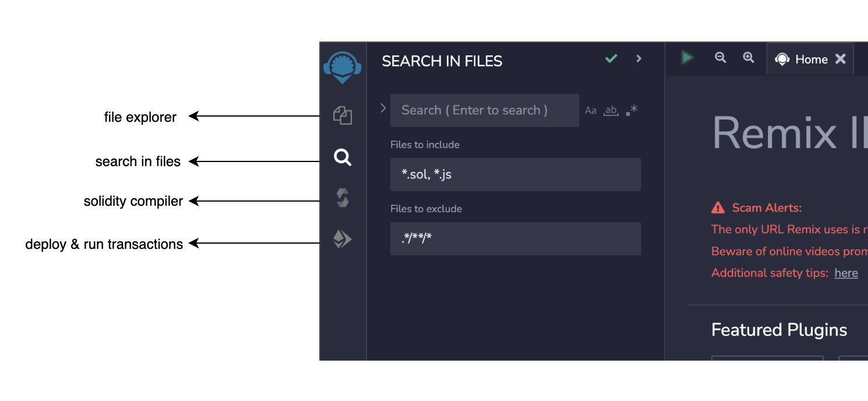Toggle Use Regular Expression (.*) option
Screen dimensions: 868x401
coord(631,110)
